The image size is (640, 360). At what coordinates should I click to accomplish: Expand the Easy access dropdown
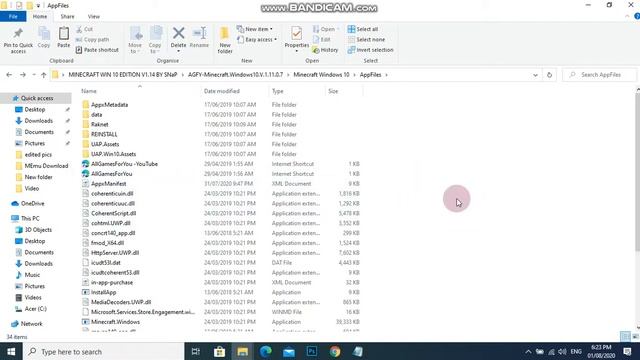click(x=257, y=40)
